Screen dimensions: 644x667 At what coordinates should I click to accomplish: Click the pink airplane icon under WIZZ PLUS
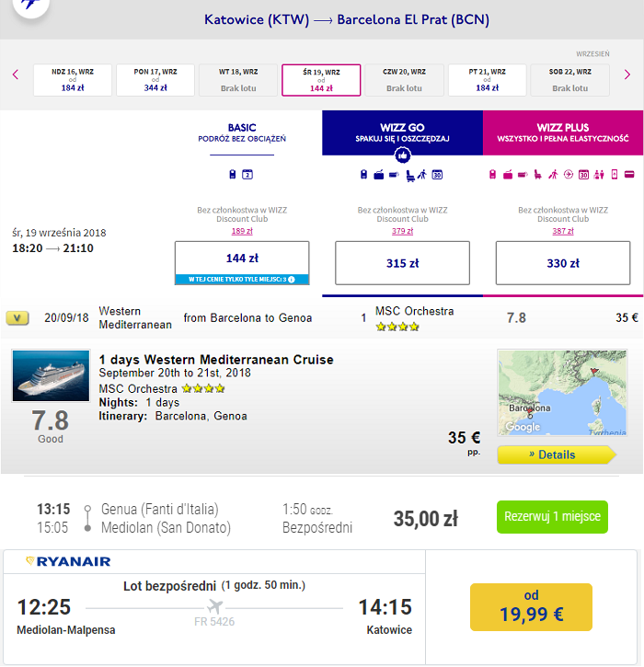[x=569, y=175]
